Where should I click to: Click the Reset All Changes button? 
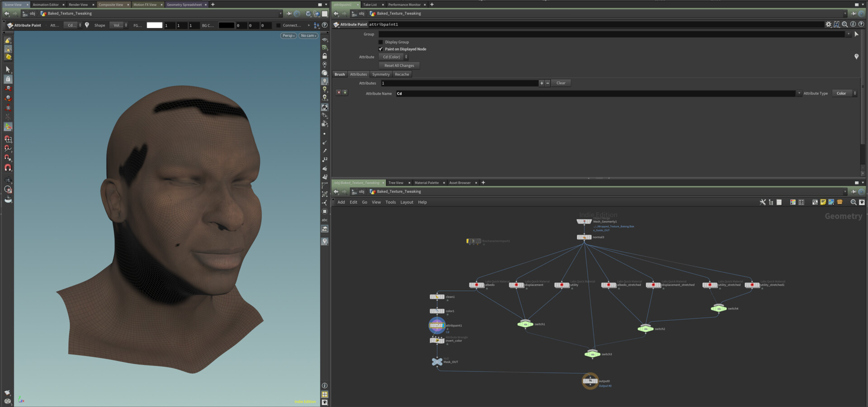[x=399, y=65]
